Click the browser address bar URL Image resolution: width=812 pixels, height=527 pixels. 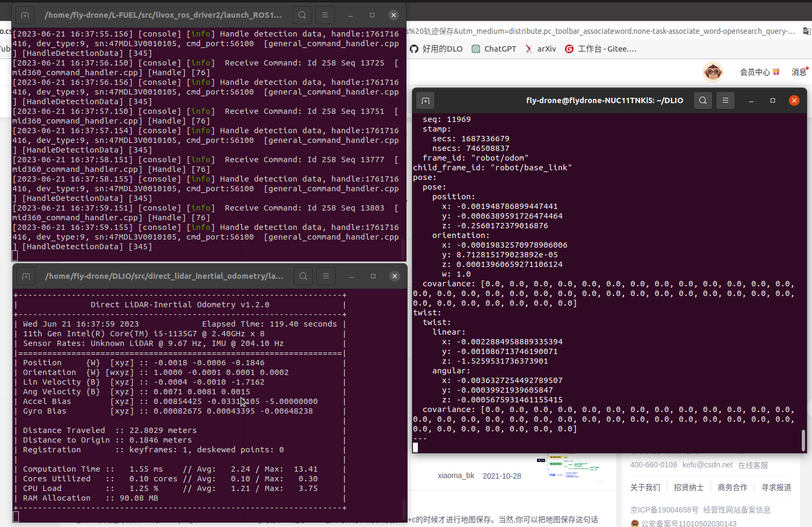(591, 31)
